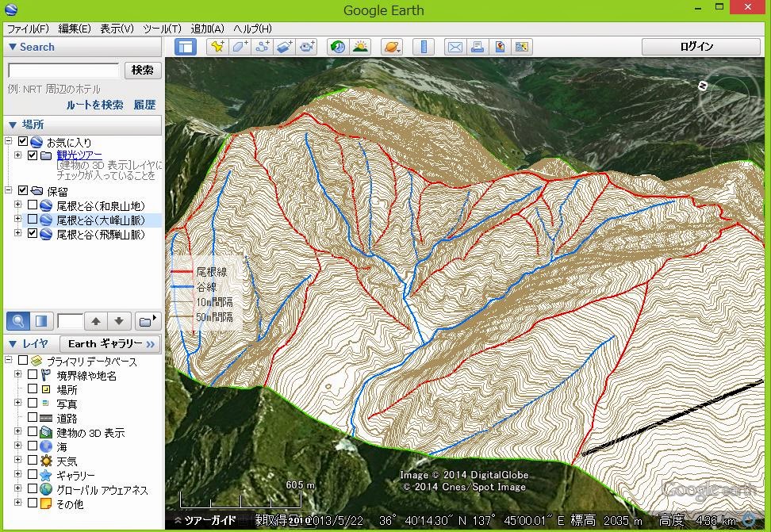Add a path using the toolbar
This screenshot has height=532, width=771.
263,47
